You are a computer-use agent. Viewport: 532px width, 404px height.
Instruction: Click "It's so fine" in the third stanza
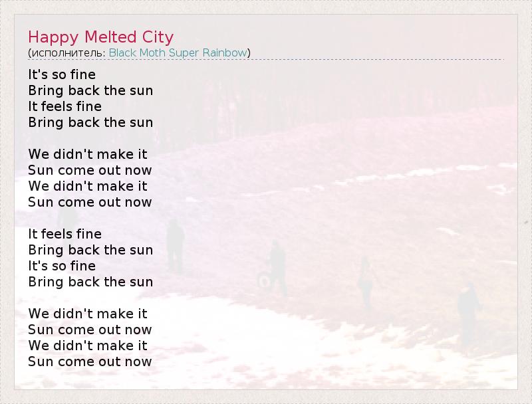[62, 266]
